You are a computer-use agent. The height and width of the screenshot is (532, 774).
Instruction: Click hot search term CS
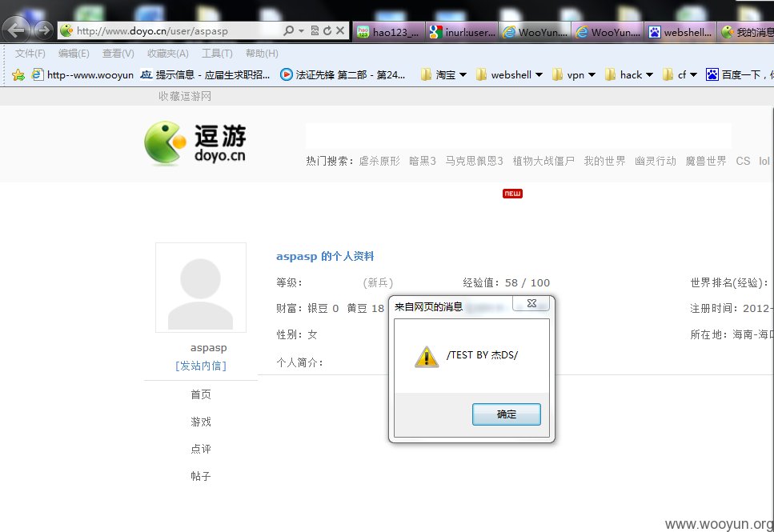point(743,161)
